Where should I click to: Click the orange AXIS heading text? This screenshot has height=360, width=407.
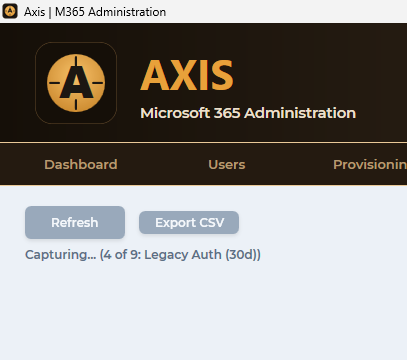click(x=187, y=75)
